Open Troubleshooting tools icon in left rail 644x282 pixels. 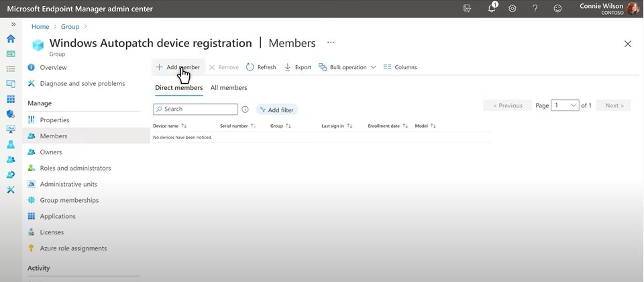click(x=11, y=189)
